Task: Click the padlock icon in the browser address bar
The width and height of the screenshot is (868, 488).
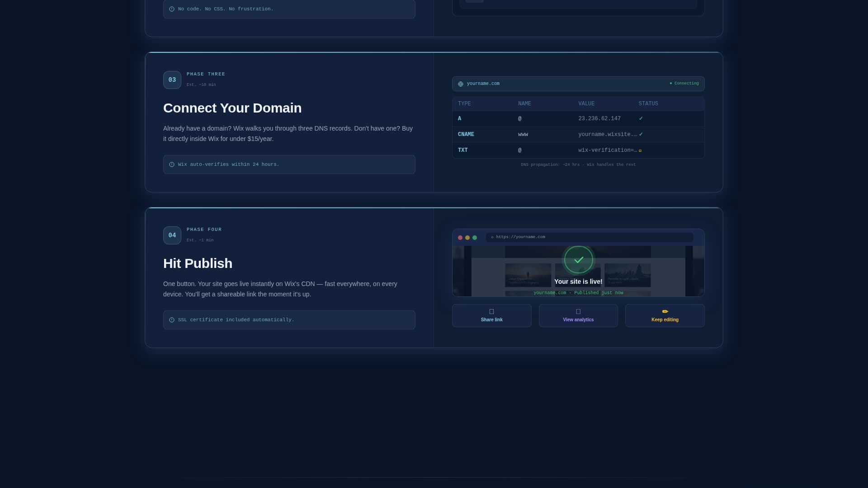Action: coord(492,237)
